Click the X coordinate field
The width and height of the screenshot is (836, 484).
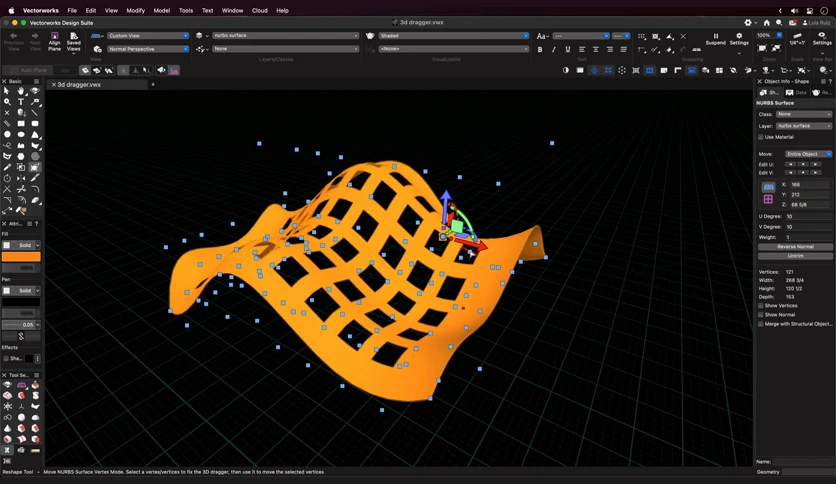tap(810, 184)
